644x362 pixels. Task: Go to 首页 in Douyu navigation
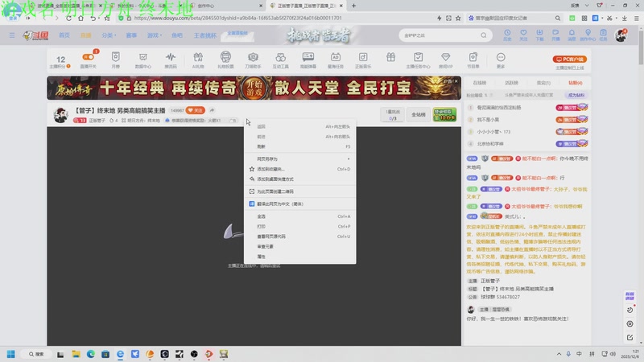(64, 35)
